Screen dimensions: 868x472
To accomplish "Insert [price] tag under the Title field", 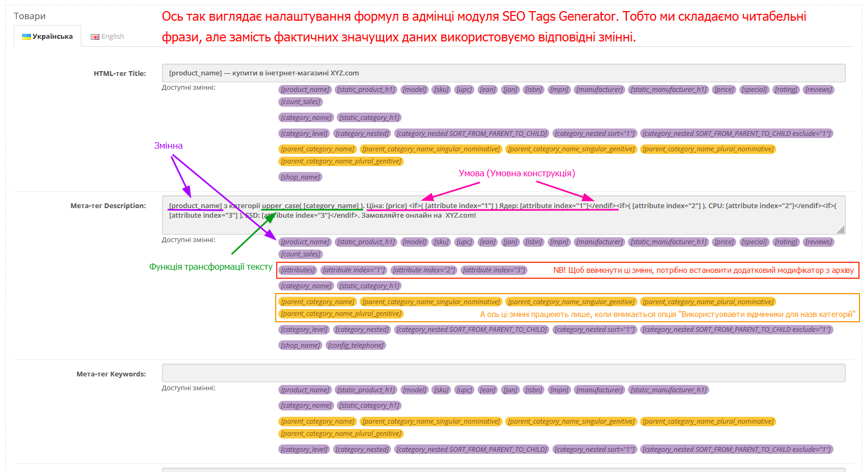I will coord(724,90).
